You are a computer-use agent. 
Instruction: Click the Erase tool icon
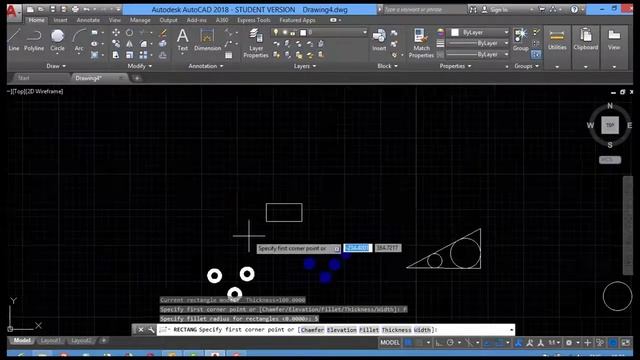tap(163, 33)
